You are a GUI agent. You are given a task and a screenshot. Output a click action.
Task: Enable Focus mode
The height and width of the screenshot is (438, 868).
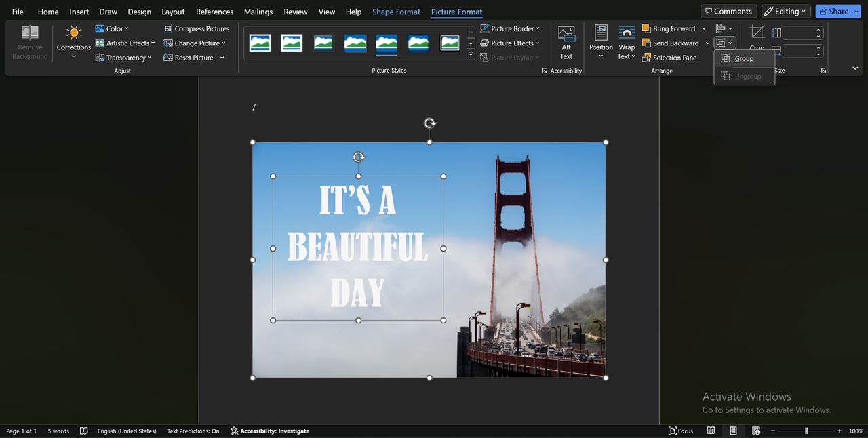pos(681,431)
